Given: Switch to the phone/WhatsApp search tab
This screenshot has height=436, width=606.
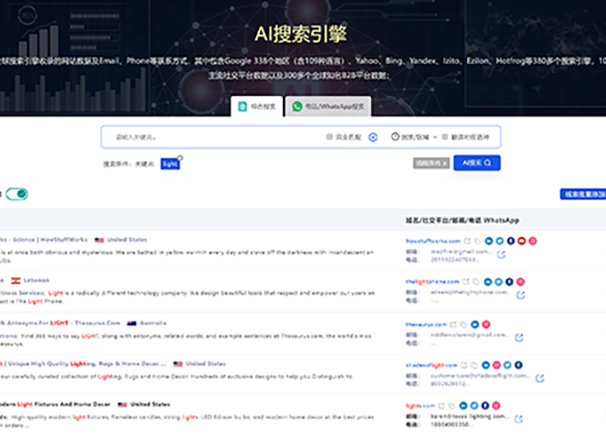Looking at the screenshot, I should tap(328, 106).
